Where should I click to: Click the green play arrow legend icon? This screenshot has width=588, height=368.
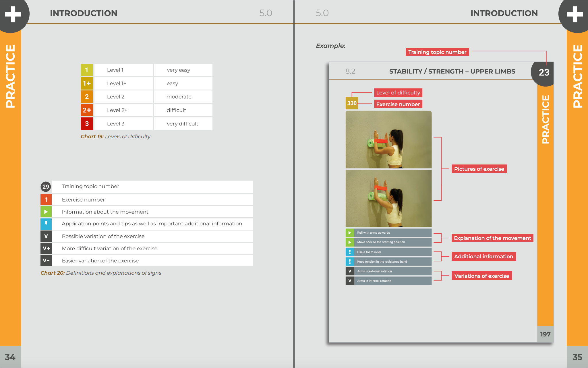click(46, 212)
